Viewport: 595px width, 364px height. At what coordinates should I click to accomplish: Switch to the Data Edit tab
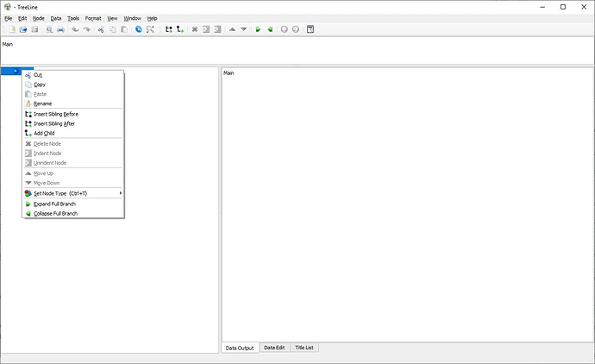[274, 348]
